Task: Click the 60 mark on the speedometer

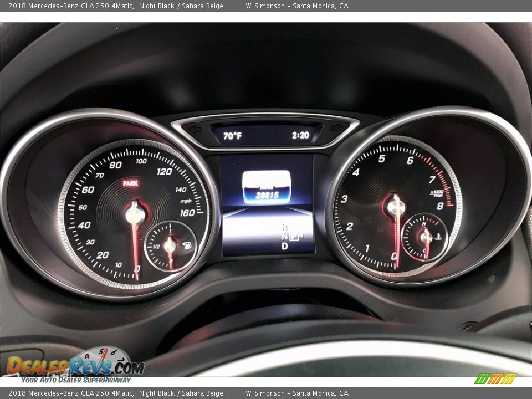Action: point(88,190)
